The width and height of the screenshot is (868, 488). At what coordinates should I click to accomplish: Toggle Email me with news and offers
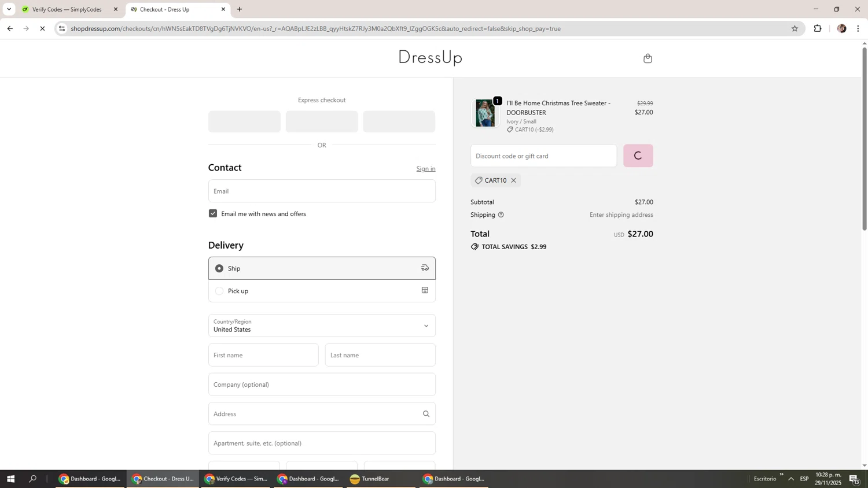(x=213, y=213)
